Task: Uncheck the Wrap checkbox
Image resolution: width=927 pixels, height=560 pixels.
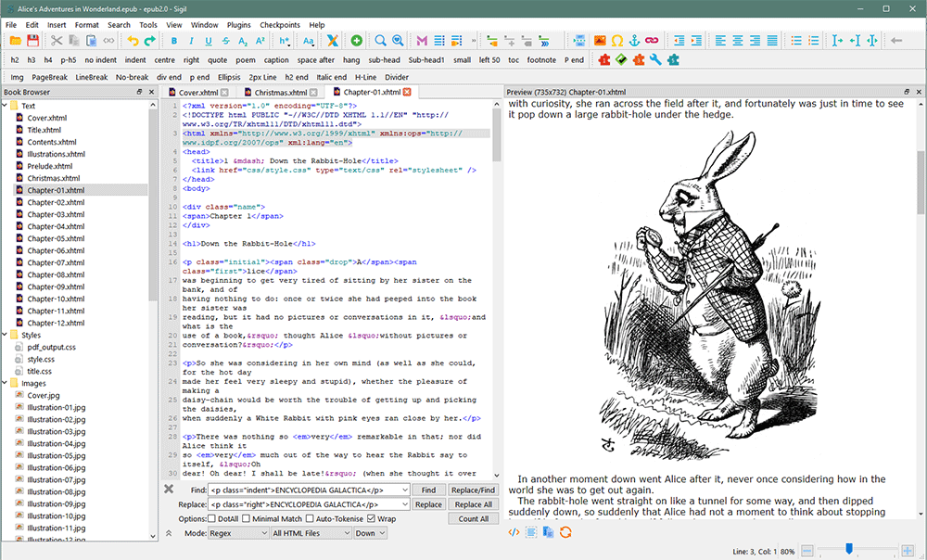Action: click(372, 518)
